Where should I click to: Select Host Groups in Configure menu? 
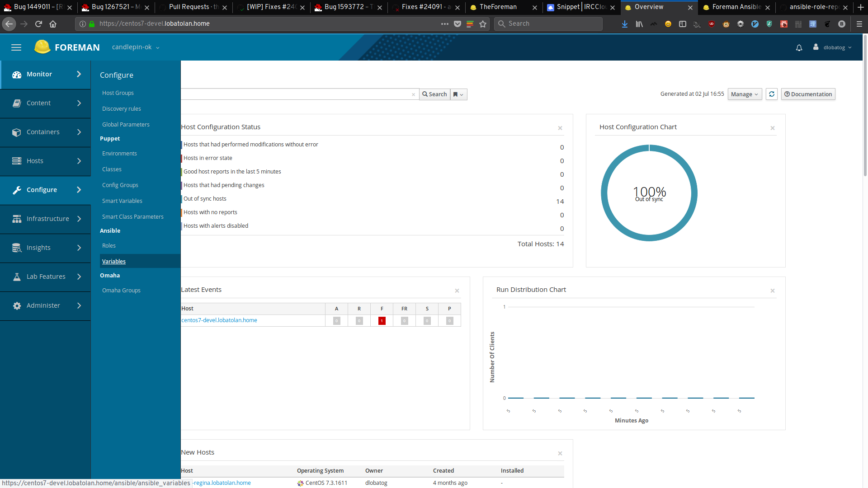(118, 93)
